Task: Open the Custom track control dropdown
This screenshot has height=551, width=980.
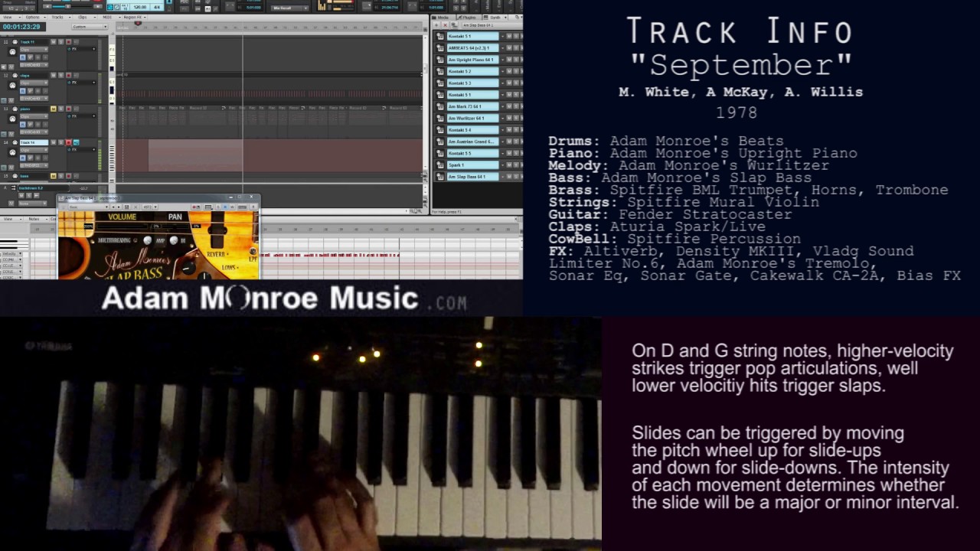Action: [x=90, y=27]
